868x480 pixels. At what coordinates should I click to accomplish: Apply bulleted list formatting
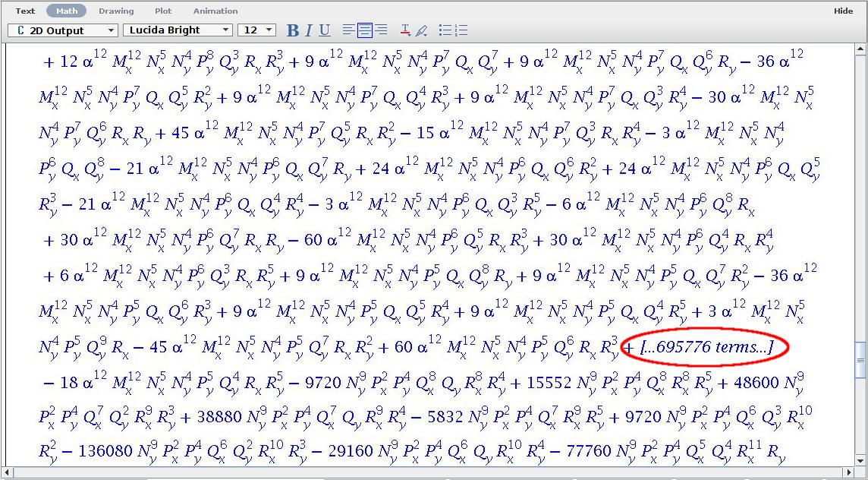coord(445,30)
